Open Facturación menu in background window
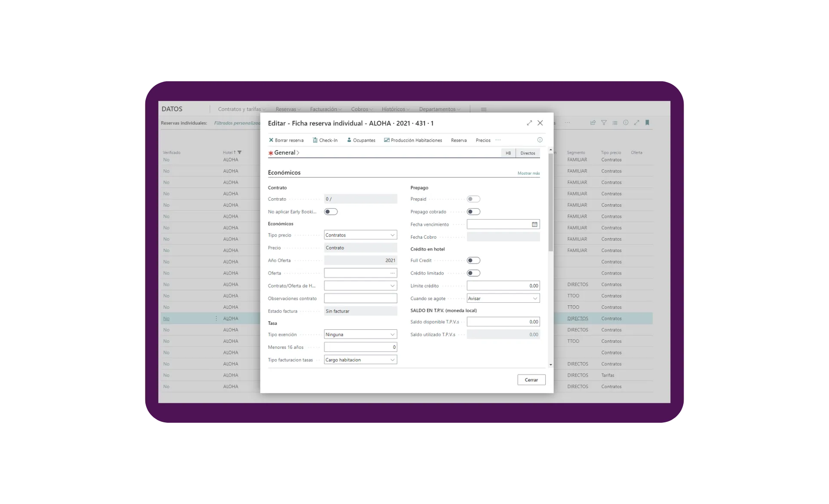Screen dimensions: 829x504 (x=326, y=109)
